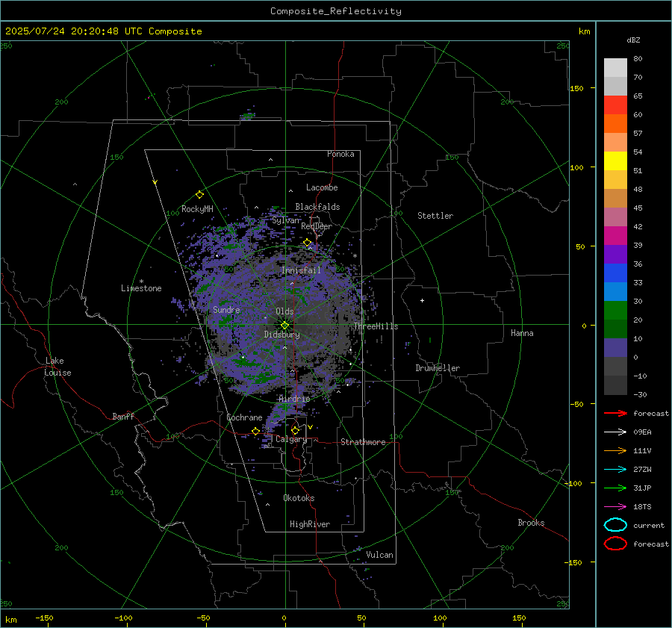Click the Banff town label
The height and width of the screenshot is (628, 672).
(x=123, y=417)
